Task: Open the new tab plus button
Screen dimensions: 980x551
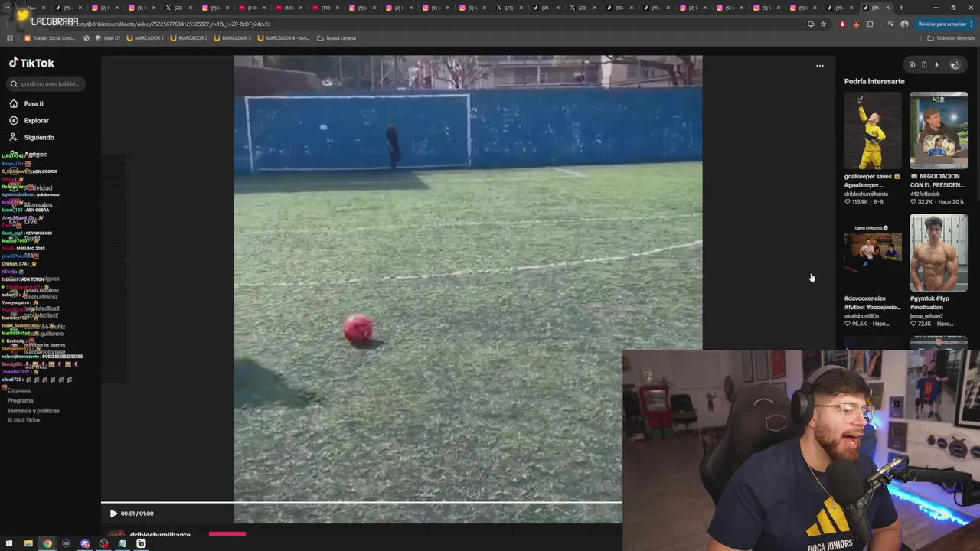Action: click(x=901, y=8)
